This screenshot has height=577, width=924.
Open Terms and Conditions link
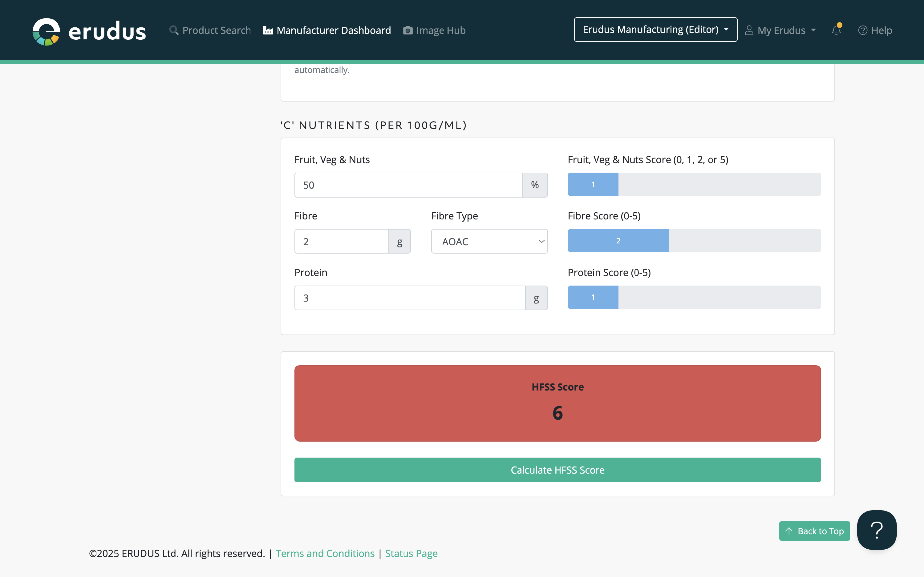coord(325,553)
